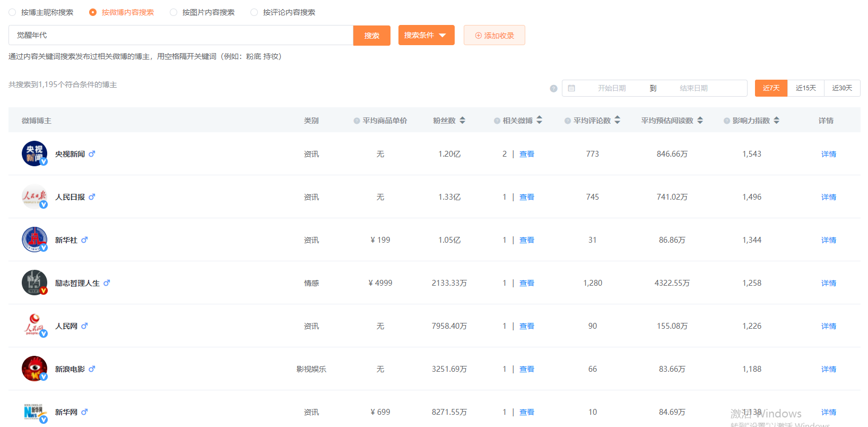Switch to the 近30天 tab
The width and height of the screenshot is (868, 427).
tap(843, 88)
